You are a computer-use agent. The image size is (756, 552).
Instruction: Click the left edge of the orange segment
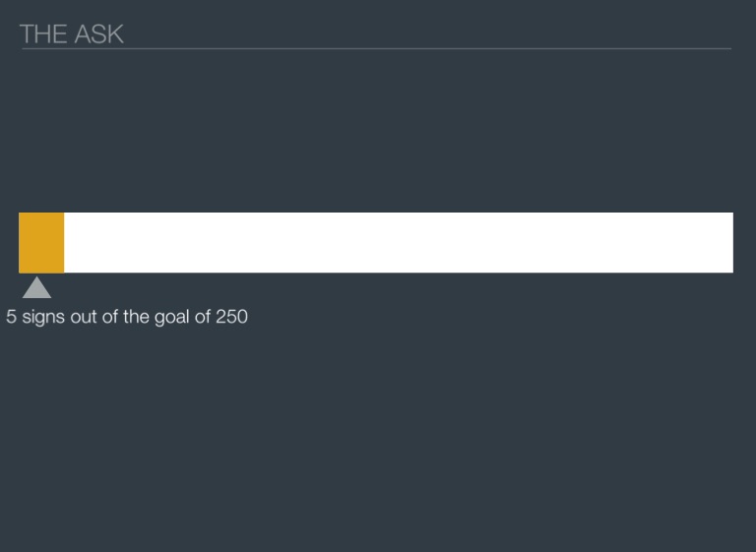(x=20, y=242)
